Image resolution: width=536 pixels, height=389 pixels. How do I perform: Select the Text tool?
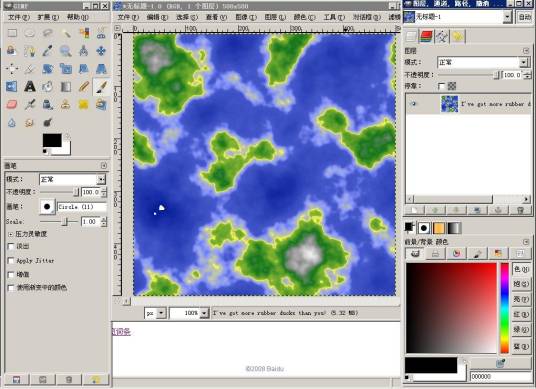pyautogui.click(x=30, y=86)
